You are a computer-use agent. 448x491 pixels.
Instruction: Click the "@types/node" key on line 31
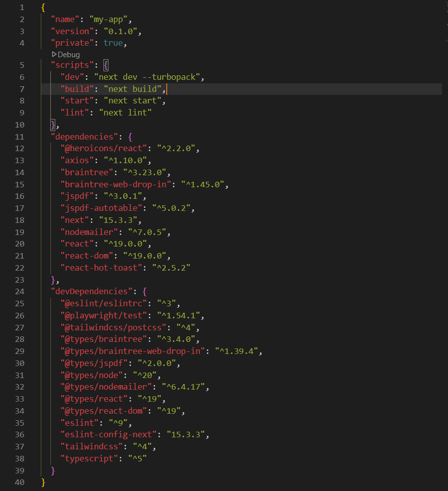[91, 375]
